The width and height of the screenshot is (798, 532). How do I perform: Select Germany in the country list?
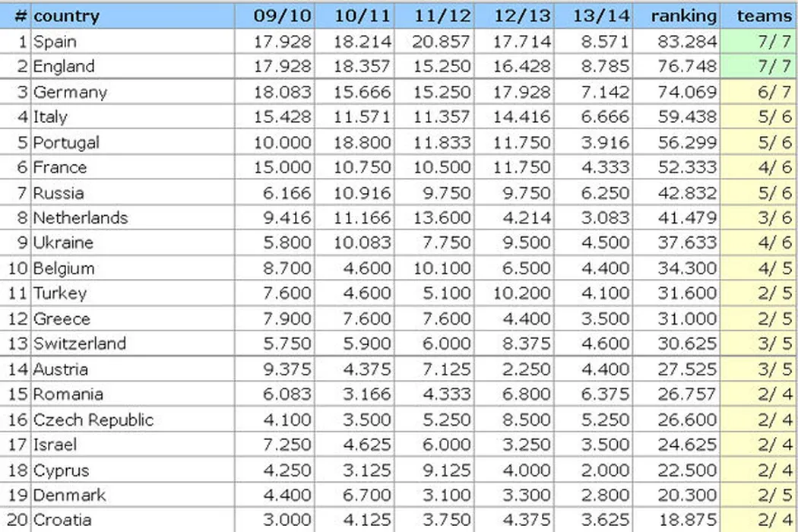coord(70,92)
